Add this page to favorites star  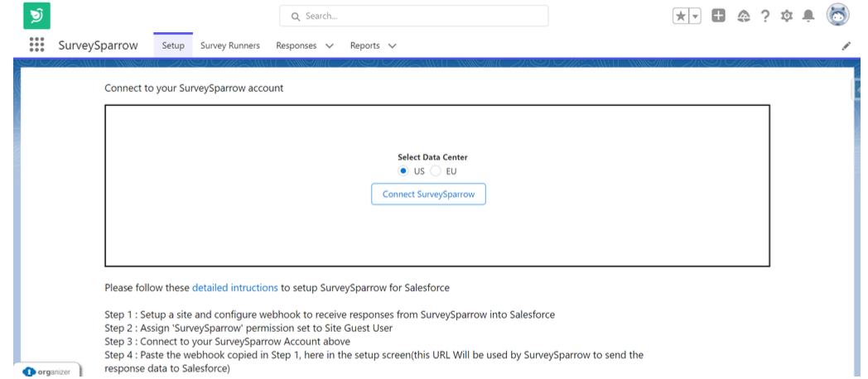coord(681,16)
